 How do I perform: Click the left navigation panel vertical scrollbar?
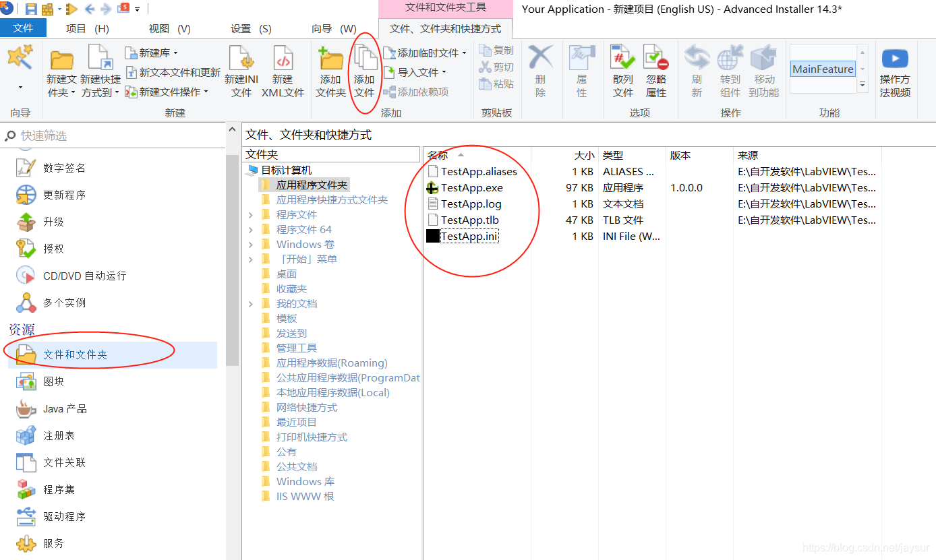(233, 259)
